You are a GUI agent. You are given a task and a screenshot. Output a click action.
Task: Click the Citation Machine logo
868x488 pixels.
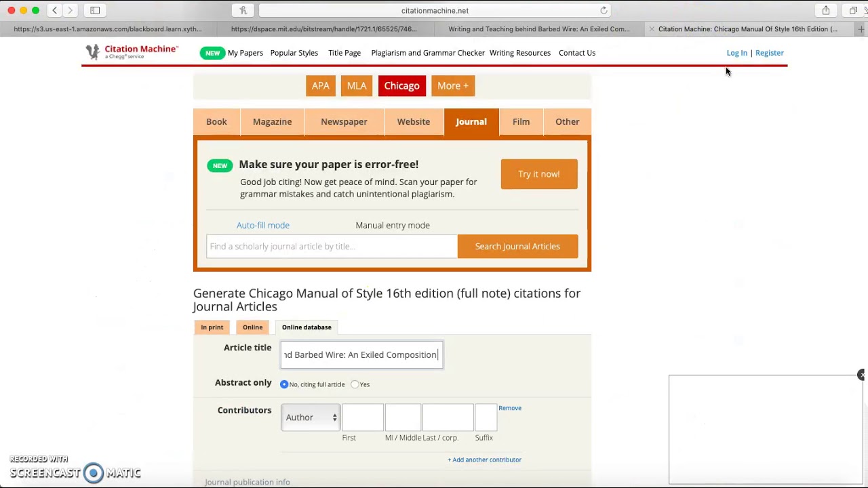(132, 52)
